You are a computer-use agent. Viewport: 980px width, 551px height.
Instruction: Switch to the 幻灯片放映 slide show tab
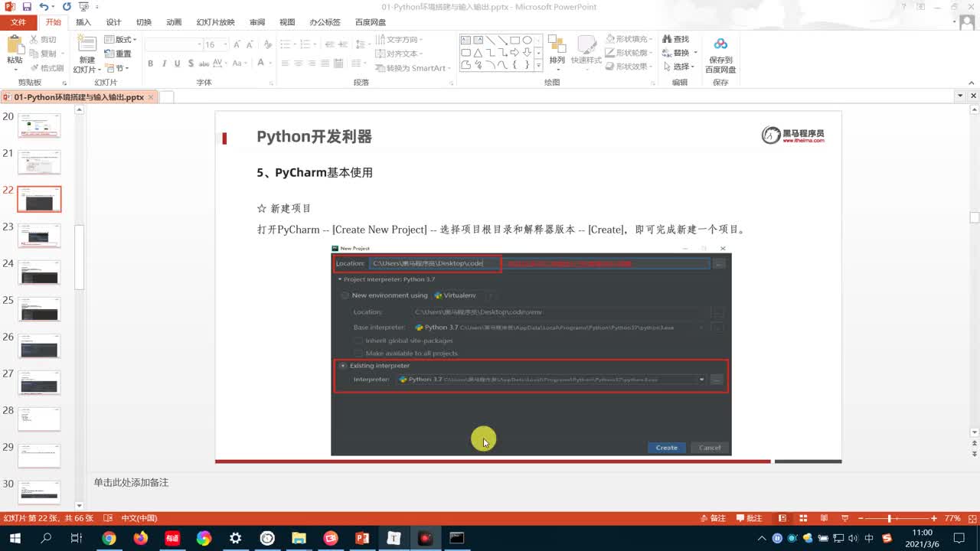coord(215,22)
